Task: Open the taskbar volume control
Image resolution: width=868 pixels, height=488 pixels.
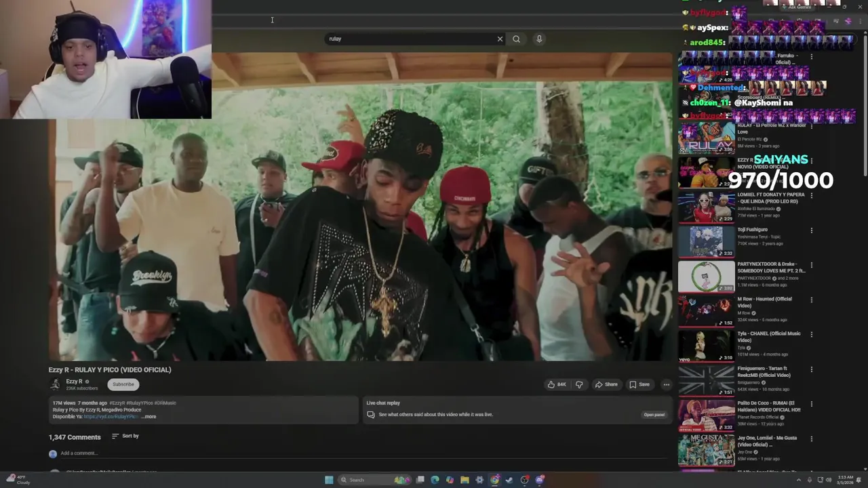Action: [829, 480]
